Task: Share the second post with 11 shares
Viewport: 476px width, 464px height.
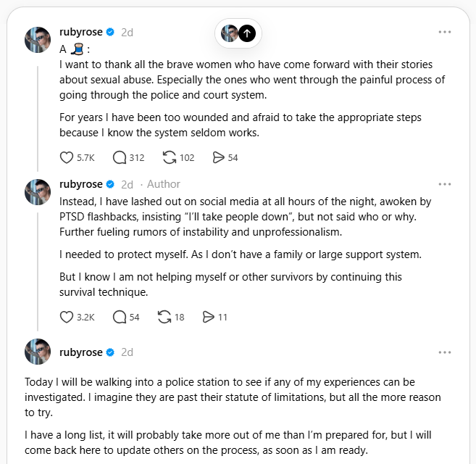Action: click(209, 317)
